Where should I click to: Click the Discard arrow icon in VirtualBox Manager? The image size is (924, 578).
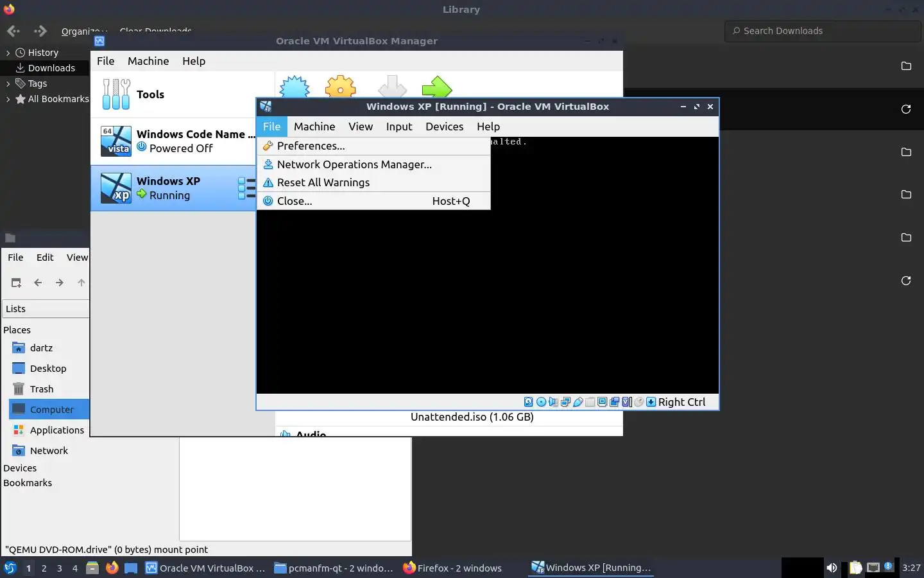[392, 87]
